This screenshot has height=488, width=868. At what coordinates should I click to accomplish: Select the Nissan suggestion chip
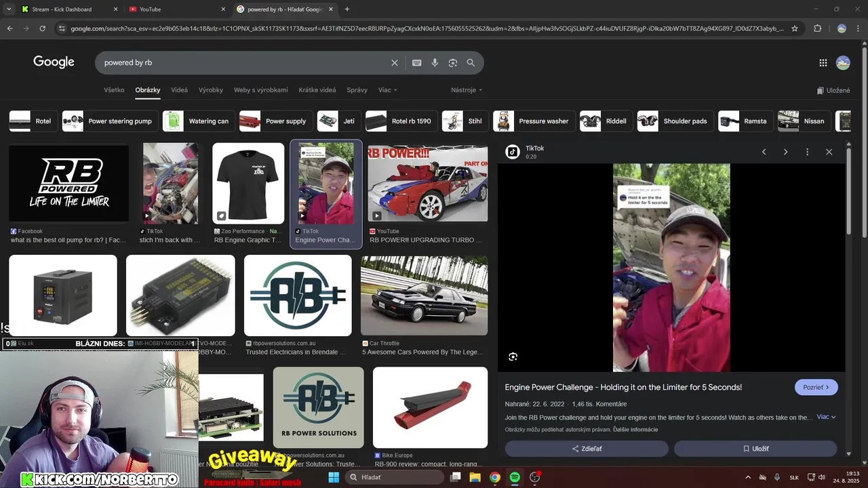(x=804, y=121)
